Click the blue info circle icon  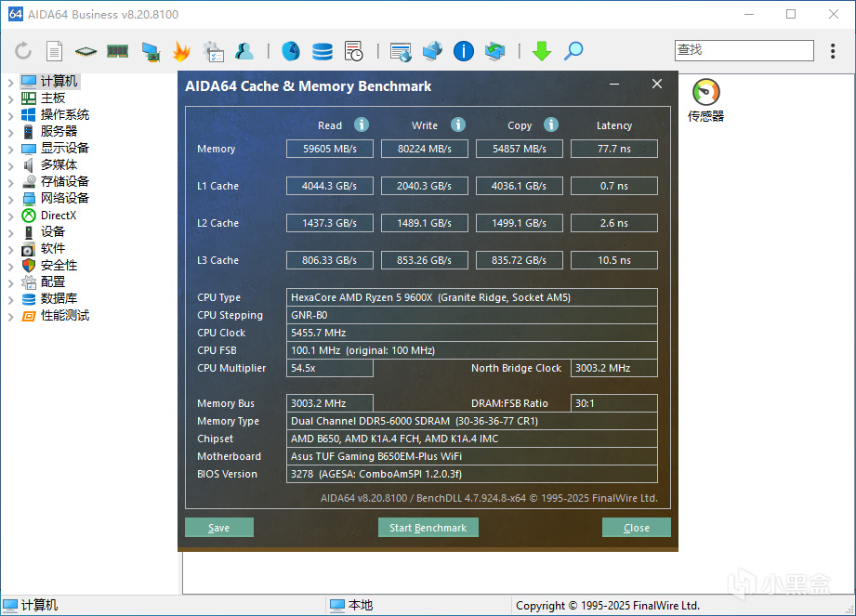pos(464,51)
